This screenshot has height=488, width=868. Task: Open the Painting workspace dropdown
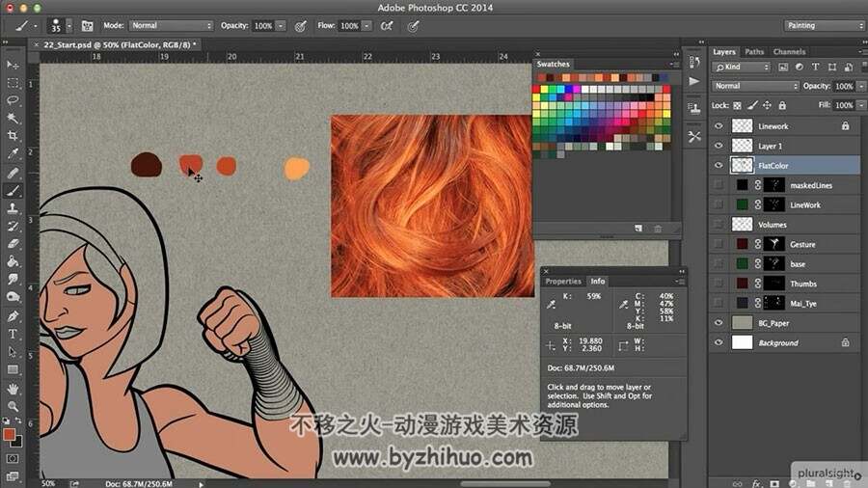(824, 25)
